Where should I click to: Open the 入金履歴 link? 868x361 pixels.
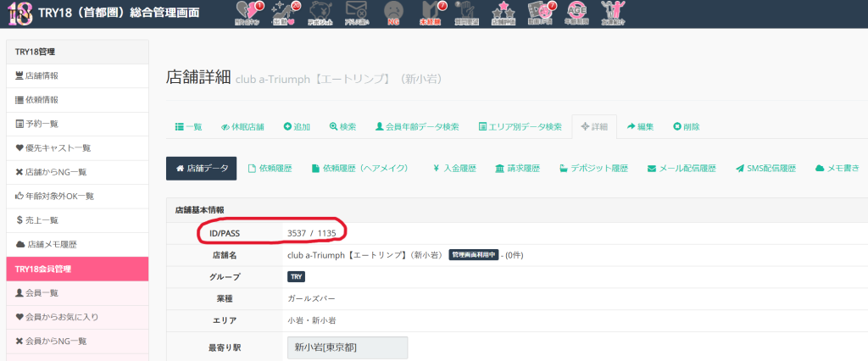(455, 169)
